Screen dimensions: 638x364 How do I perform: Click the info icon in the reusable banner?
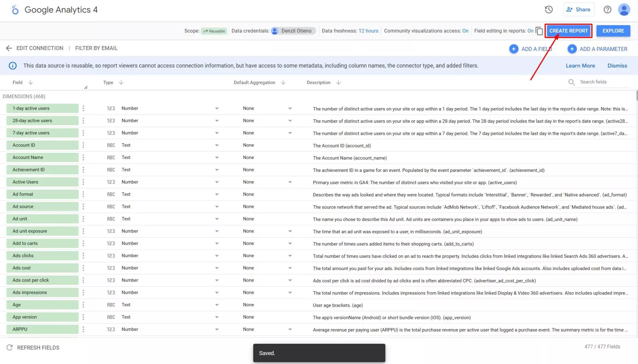[x=13, y=66]
